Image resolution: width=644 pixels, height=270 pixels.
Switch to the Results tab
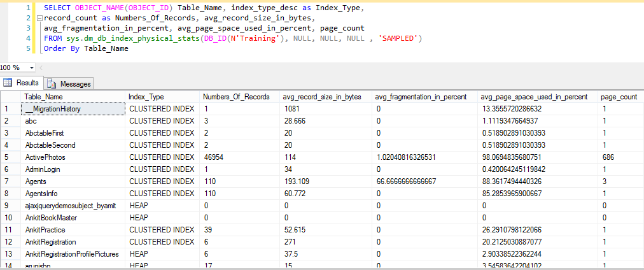coord(22,83)
